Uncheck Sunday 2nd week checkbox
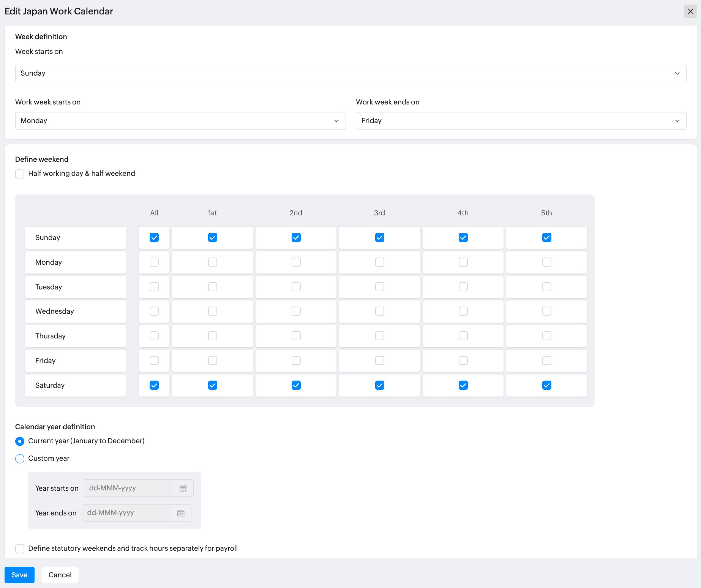The width and height of the screenshot is (701, 588). click(296, 238)
